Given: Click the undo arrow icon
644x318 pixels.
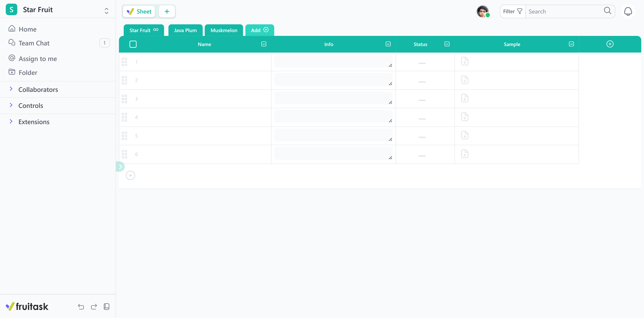Looking at the screenshot, I should [x=81, y=307].
